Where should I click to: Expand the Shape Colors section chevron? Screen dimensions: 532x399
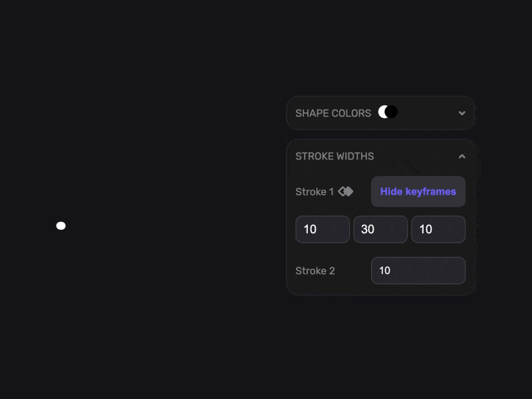click(x=462, y=113)
